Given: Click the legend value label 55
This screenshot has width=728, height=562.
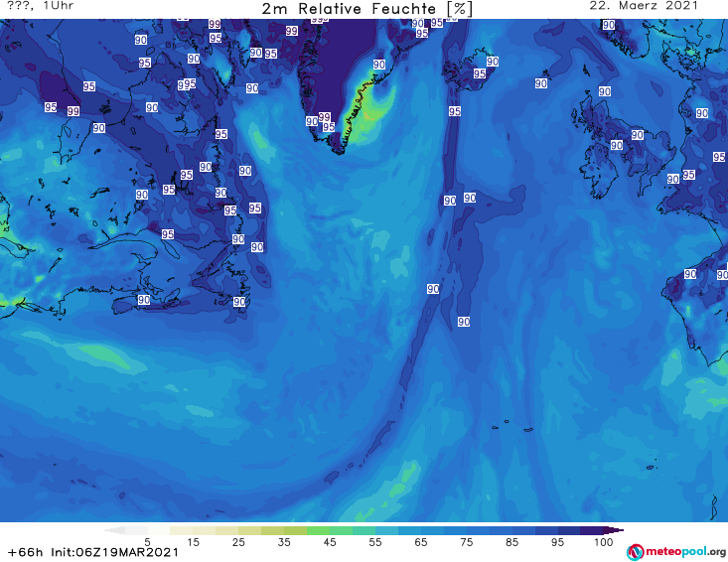Looking at the screenshot, I should [375, 542].
